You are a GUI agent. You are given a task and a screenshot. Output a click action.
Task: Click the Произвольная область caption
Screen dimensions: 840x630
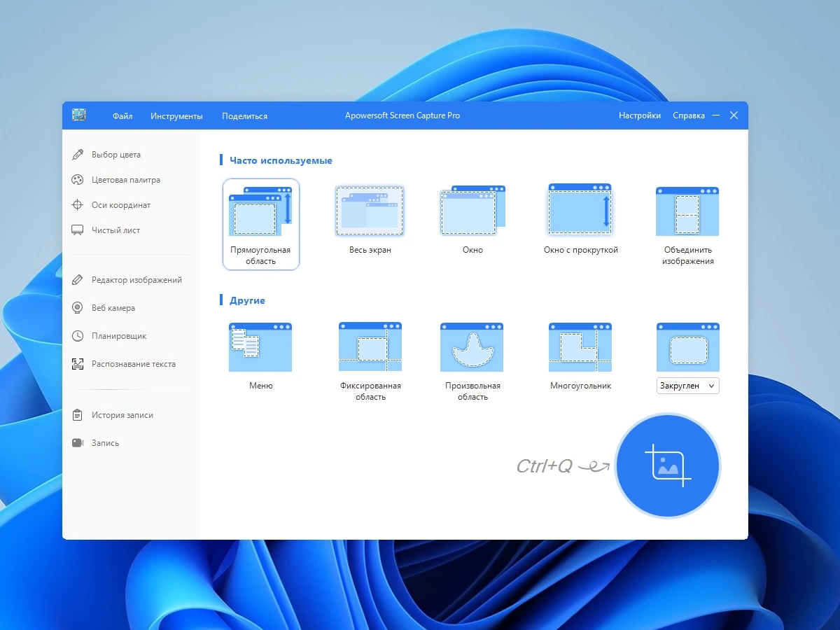473,391
